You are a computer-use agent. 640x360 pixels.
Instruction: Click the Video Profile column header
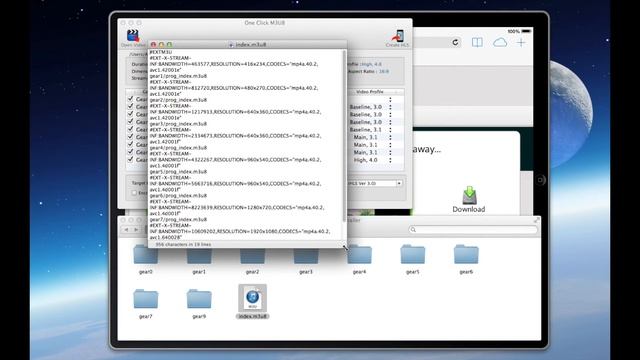click(370, 92)
